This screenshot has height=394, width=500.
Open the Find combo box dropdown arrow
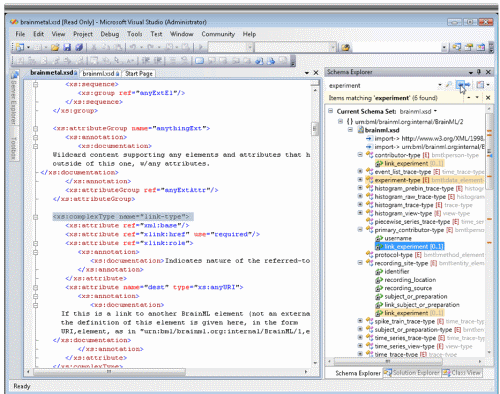point(444,48)
